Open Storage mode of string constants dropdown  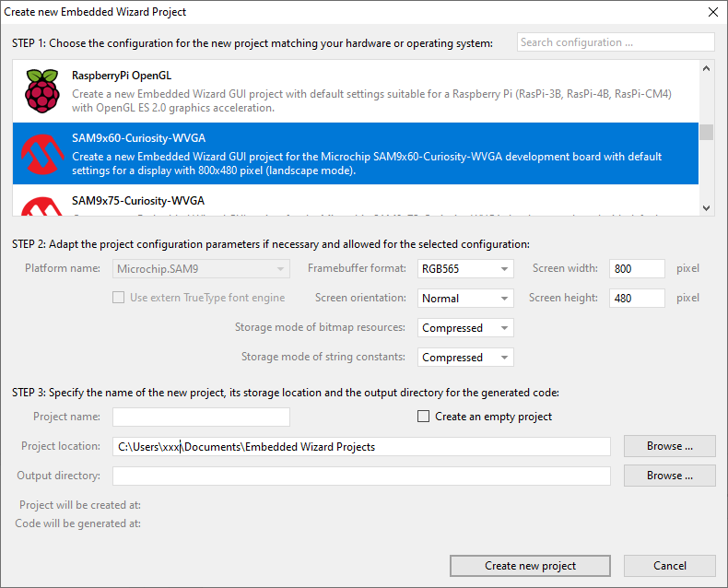(x=465, y=358)
